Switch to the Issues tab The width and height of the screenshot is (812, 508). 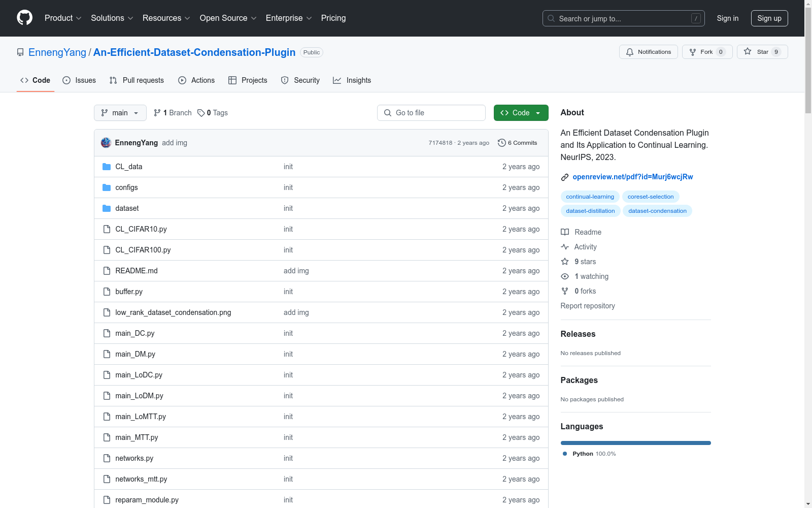click(79, 80)
